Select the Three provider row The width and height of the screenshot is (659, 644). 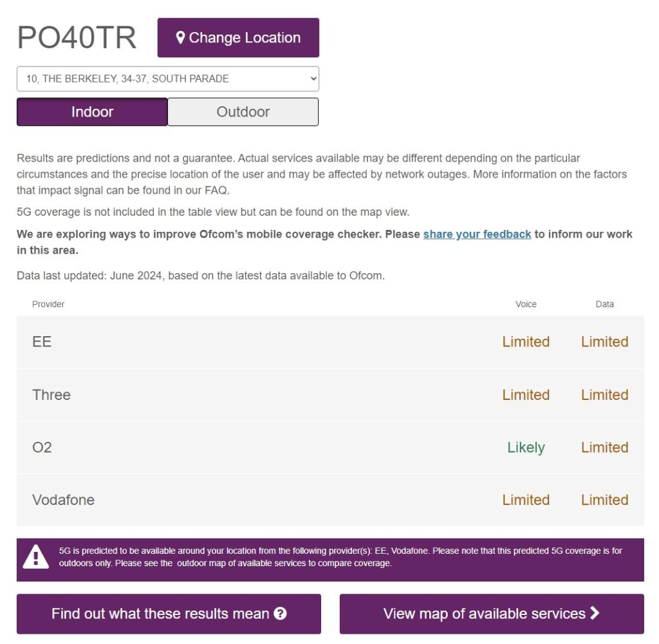(x=330, y=395)
